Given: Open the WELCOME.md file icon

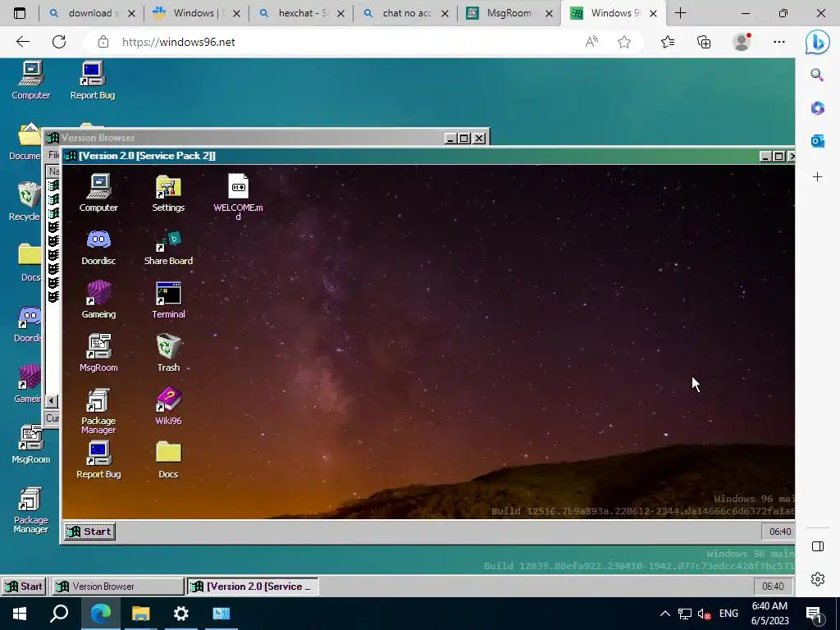Looking at the screenshot, I should coord(238,196).
